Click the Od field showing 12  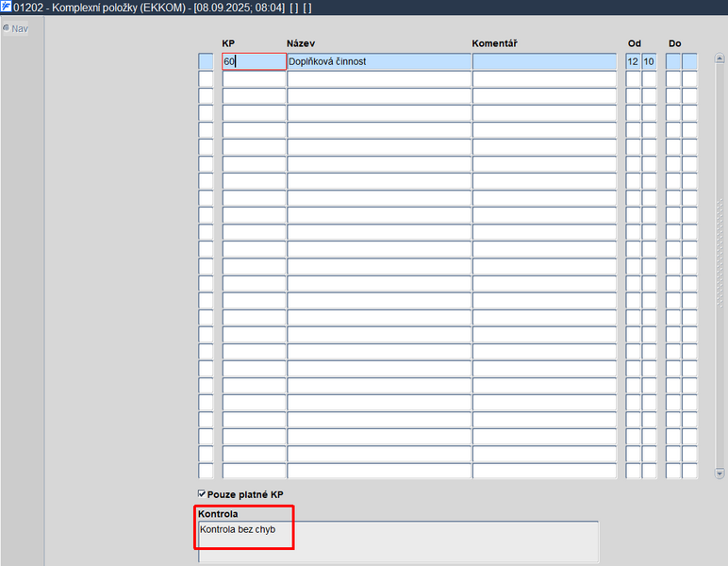[x=633, y=61]
